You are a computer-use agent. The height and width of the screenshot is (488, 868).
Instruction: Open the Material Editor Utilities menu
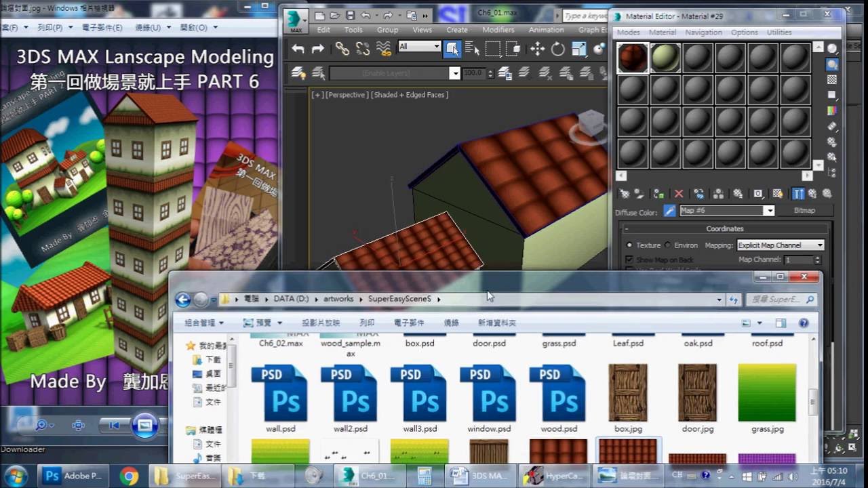(x=779, y=33)
